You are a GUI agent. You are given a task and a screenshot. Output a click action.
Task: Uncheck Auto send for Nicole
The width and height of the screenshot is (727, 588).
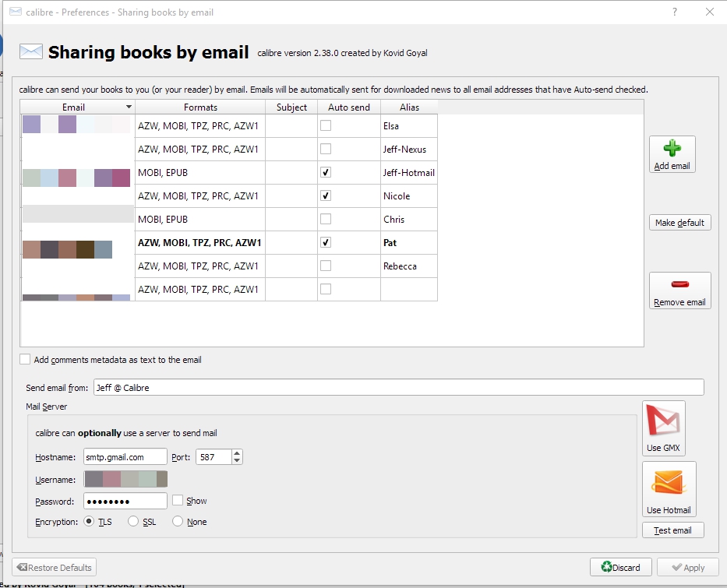tap(326, 195)
